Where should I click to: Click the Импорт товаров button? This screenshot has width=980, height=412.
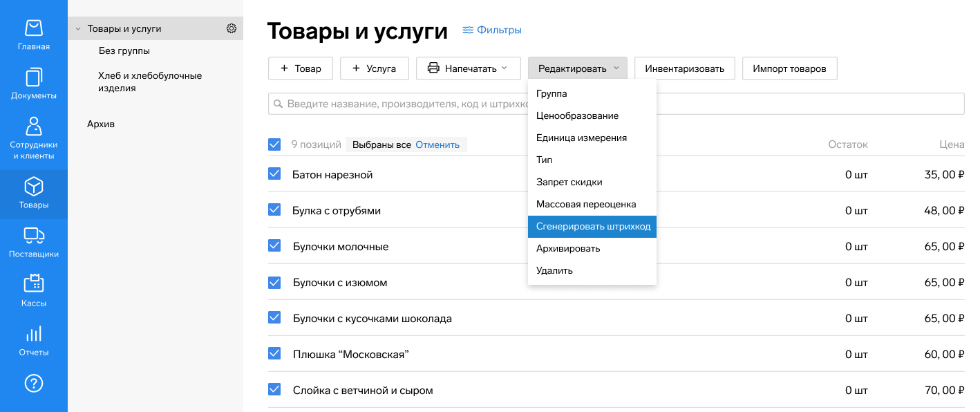[x=789, y=68]
